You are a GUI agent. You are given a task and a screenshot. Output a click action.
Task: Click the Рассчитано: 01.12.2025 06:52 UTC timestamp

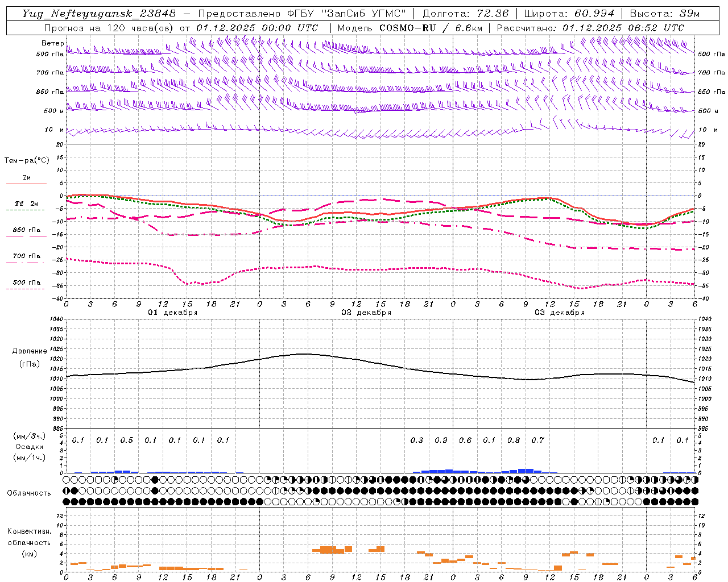591,28
